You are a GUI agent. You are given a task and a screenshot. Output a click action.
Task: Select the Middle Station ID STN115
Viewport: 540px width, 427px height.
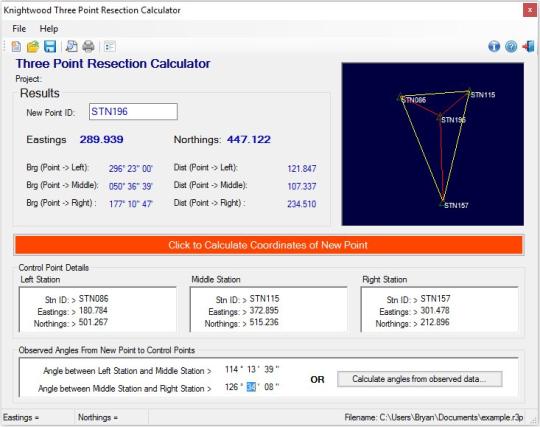point(264,299)
